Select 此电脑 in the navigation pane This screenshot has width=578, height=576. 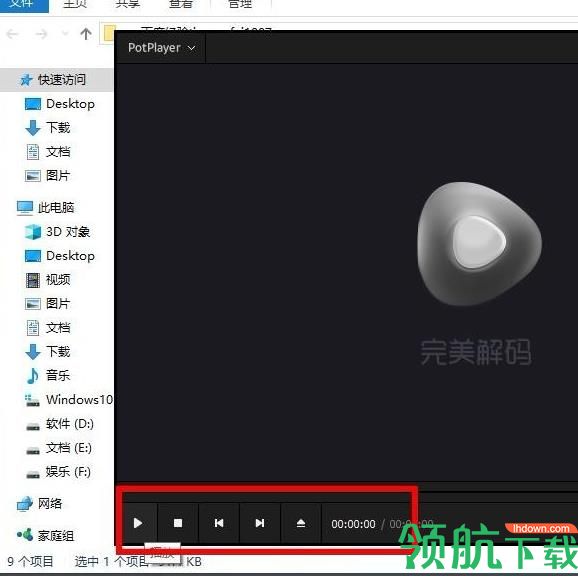pyautogui.click(x=46, y=207)
